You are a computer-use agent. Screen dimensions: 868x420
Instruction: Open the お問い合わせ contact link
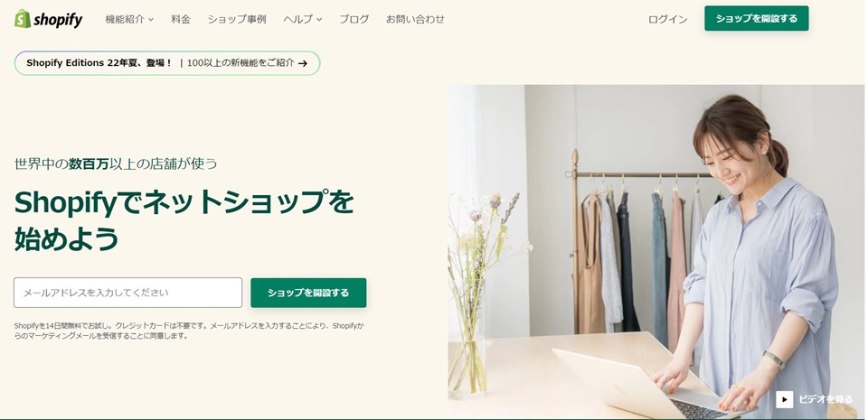coord(415,19)
